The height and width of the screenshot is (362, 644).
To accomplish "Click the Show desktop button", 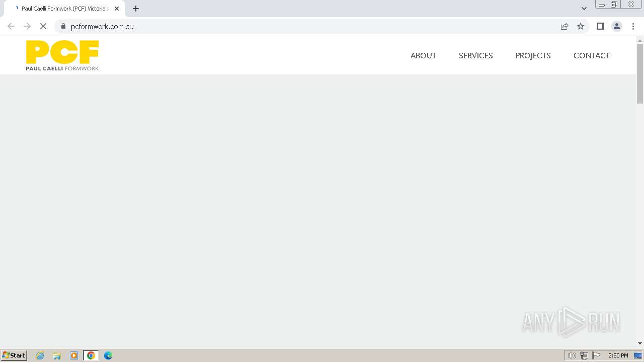I will click(638, 355).
